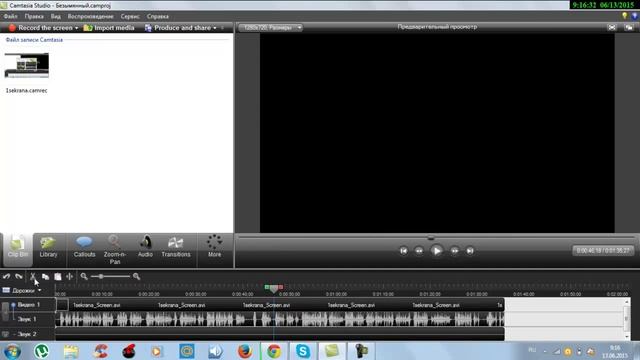This screenshot has width=640, height=360.
Task: Open the Zoom-n-Pan tool
Action: point(115,250)
